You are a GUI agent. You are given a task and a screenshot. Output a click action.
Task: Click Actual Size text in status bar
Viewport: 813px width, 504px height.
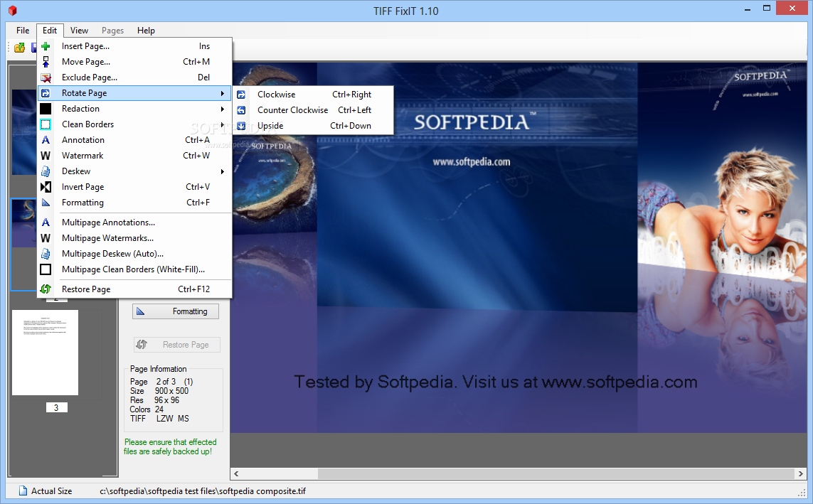(x=51, y=491)
